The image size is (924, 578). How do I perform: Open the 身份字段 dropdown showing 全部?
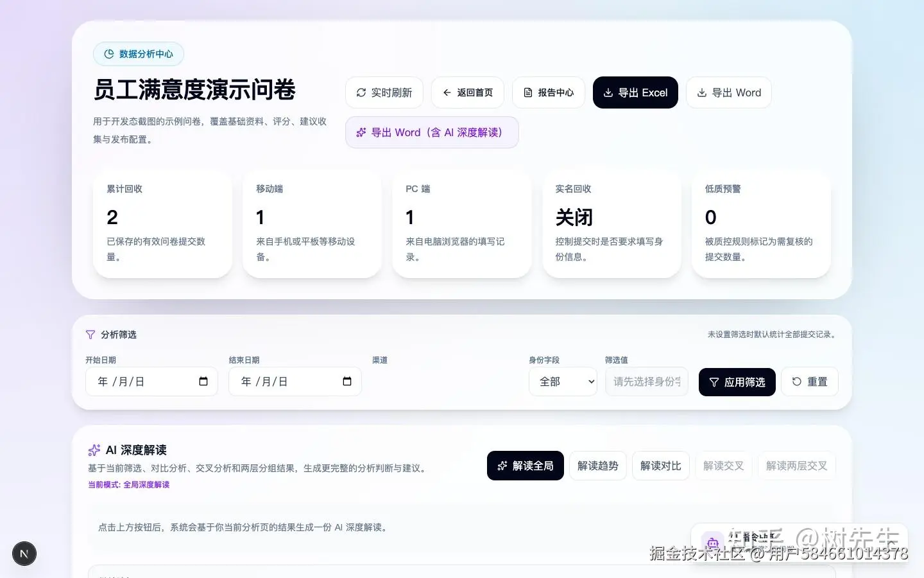click(563, 381)
